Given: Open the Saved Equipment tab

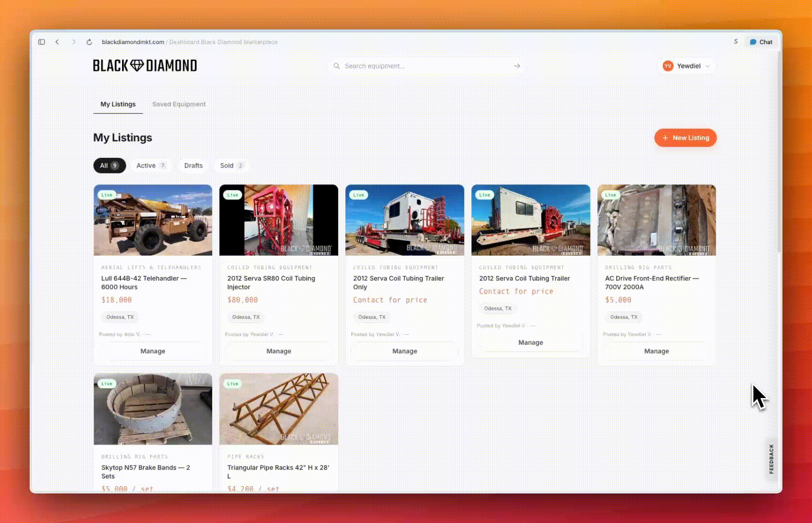Looking at the screenshot, I should [179, 104].
